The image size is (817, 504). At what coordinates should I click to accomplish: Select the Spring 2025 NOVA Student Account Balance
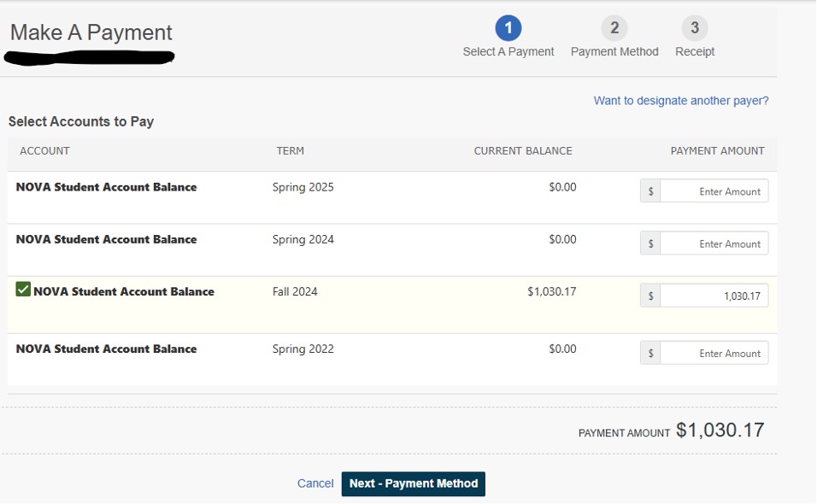coord(106,187)
